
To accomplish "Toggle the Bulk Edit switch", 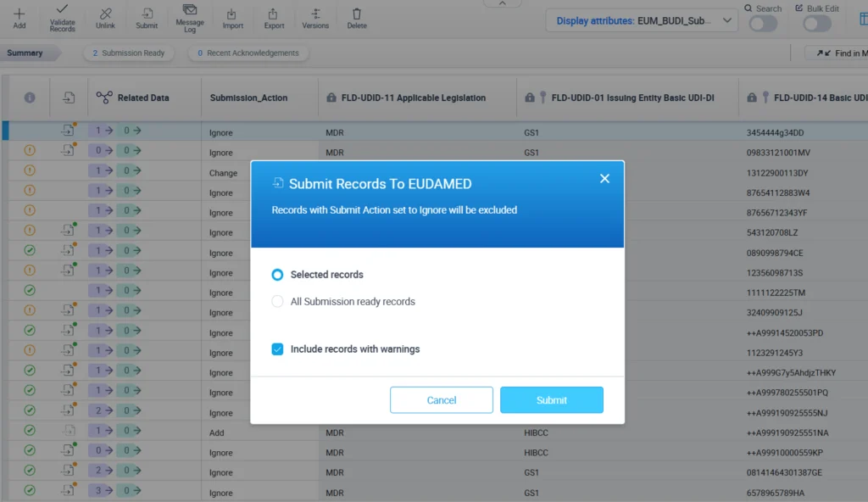I will [x=818, y=24].
